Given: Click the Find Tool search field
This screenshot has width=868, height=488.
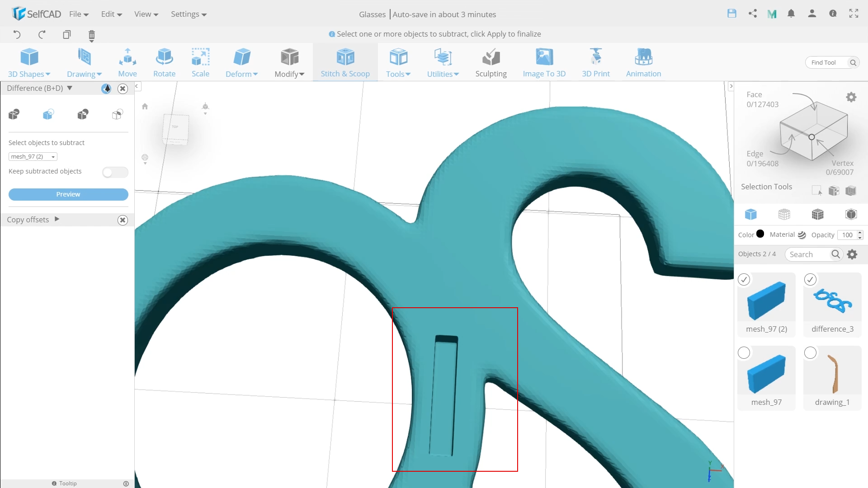Looking at the screenshot, I should coord(832,62).
